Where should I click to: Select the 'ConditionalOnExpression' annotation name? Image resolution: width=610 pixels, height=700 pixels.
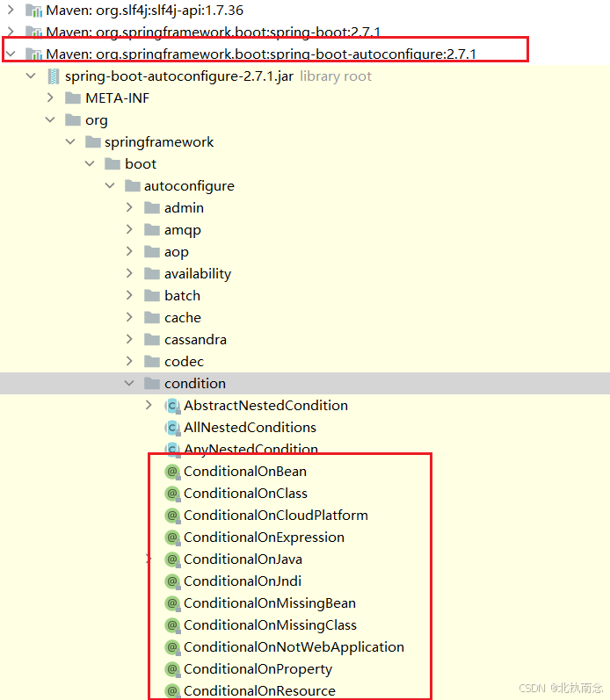[264, 538]
